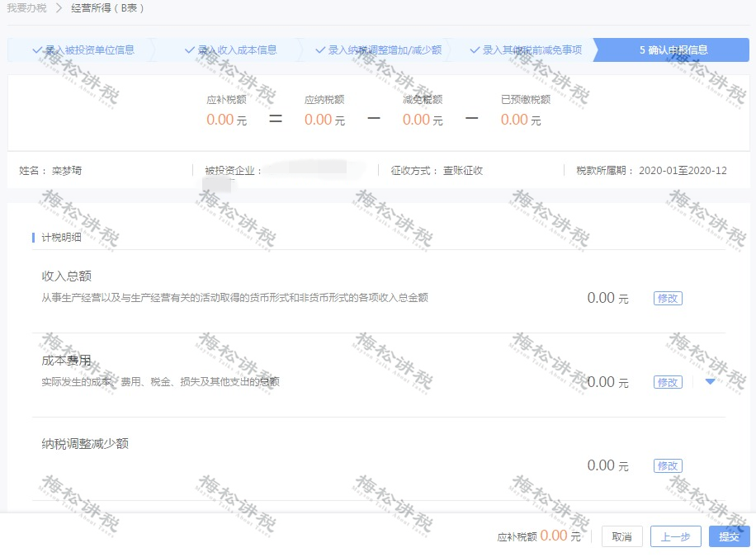This screenshot has height=557, width=756.
Task: Go to the 录入被投资单位信息 step
Action: pos(89,50)
